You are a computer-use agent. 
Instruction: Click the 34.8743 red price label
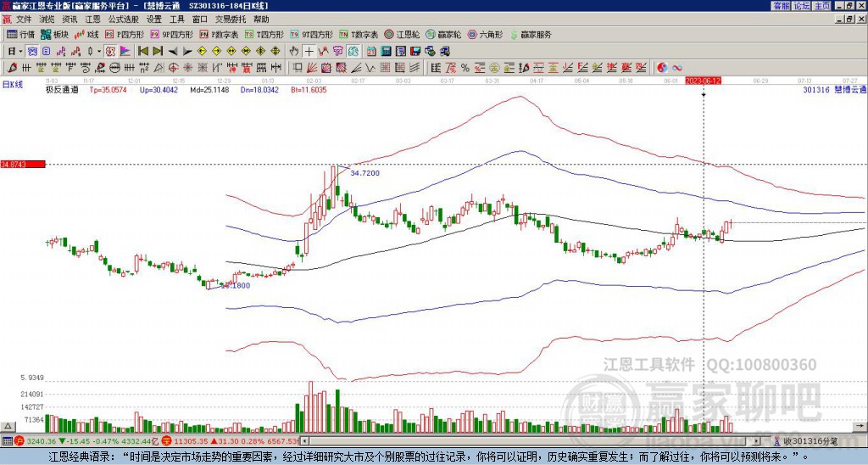pyautogui.click(x=23, y=164)
